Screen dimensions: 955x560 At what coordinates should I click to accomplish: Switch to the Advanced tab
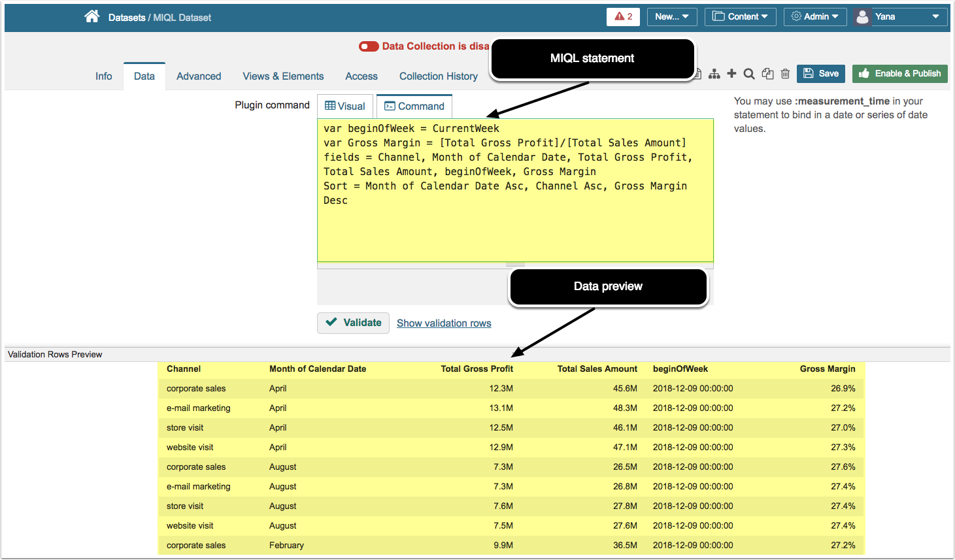click(x=199, y=76)
